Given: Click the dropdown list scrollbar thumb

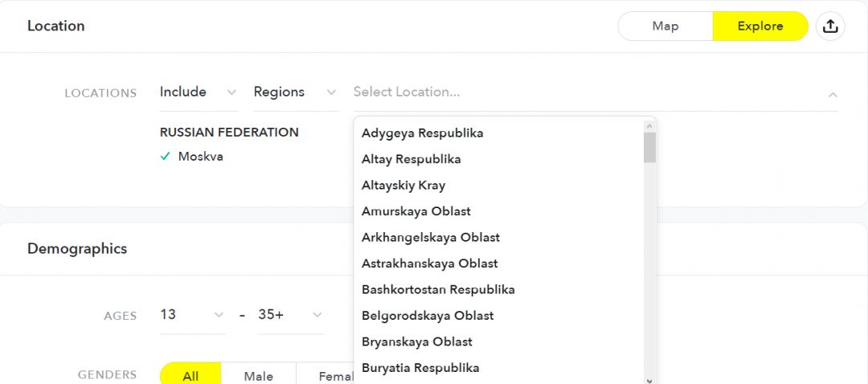Looking at the screenshot, I should [649, 147].
